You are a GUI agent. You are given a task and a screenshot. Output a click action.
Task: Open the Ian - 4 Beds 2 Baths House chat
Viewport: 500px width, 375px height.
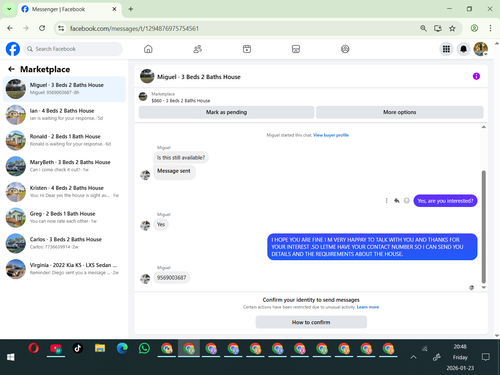point(64,114)
